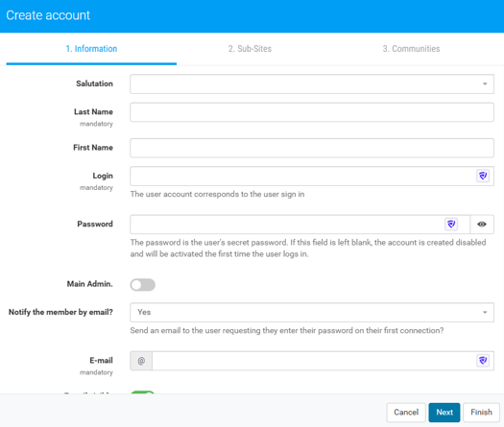Viewport: 504px width, 427px height.
Task: Open the Salutation dropdown
Action: click(312, 84)
